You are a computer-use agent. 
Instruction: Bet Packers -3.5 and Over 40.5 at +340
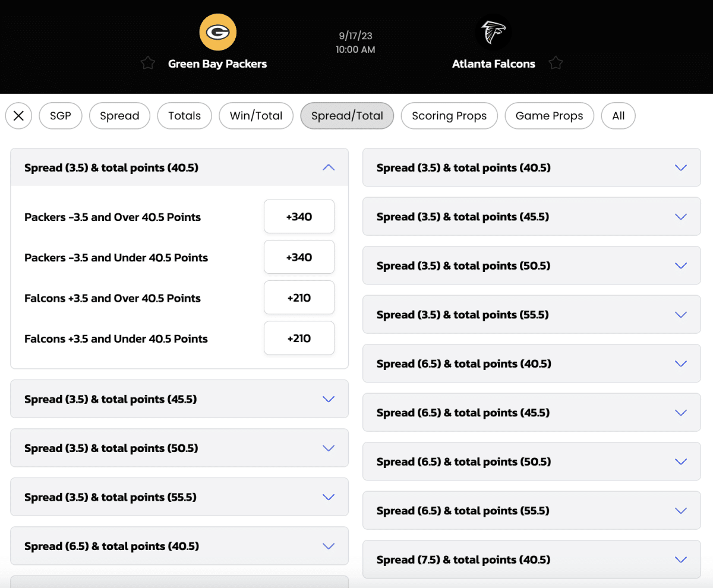[299, 216]
